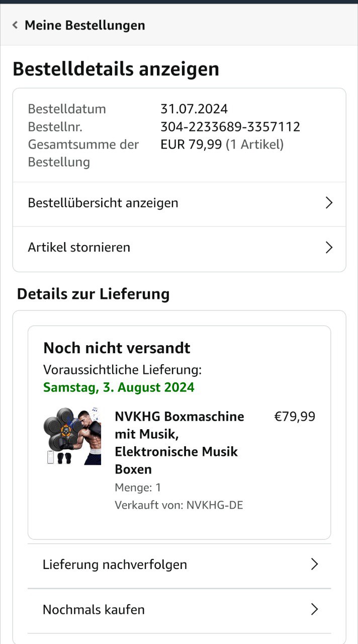Click the seller name NVKHG-DE

tap(215, 505)
